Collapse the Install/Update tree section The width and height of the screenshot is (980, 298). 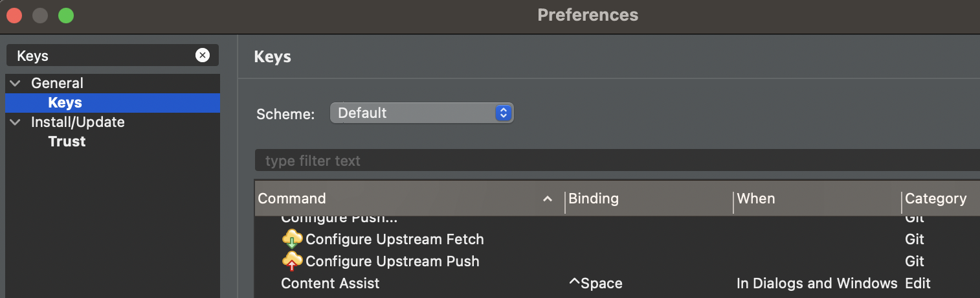16,122
